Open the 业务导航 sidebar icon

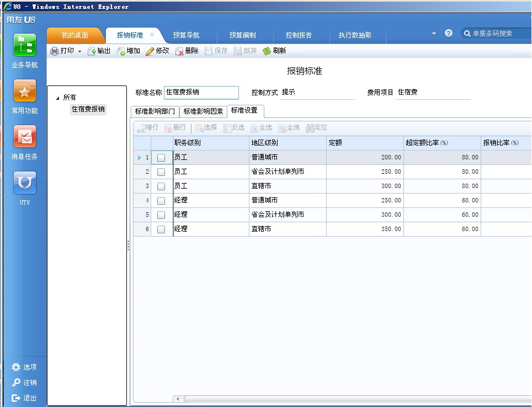point(24,45)
